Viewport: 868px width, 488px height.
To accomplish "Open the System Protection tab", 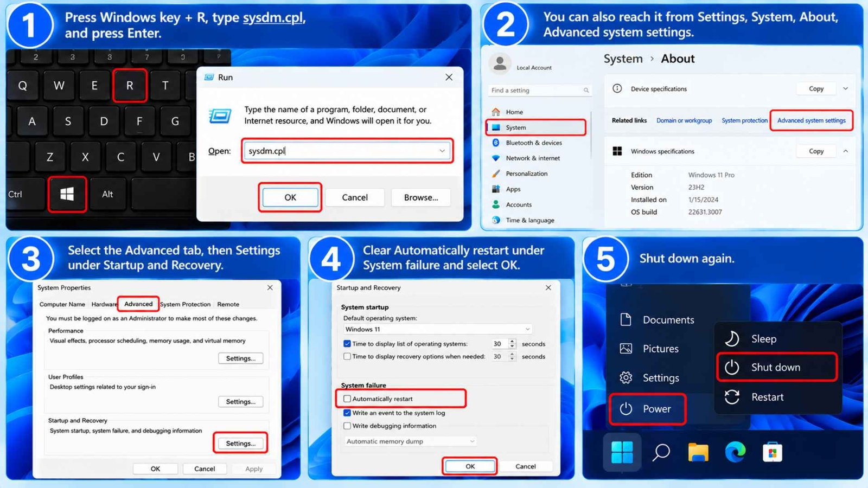I will [x=185, y=305].
